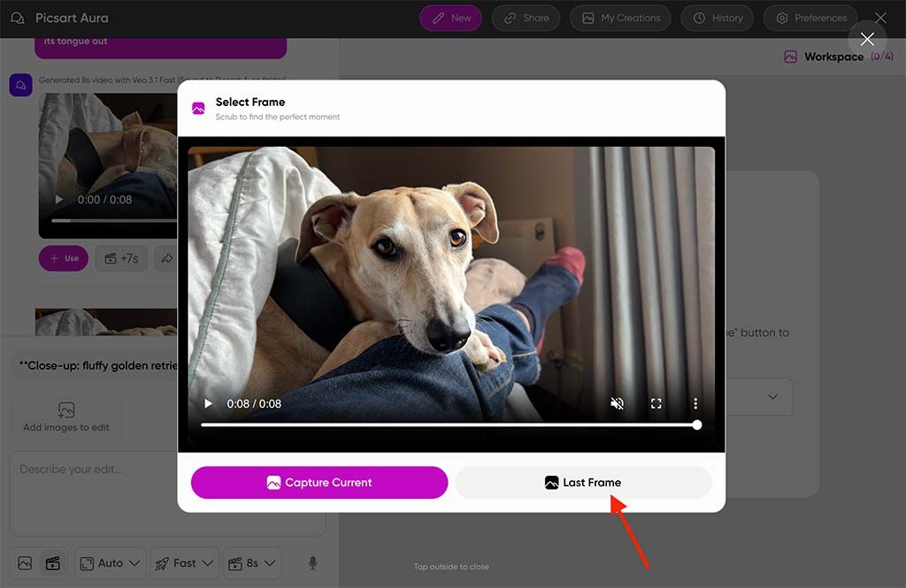Enter fullscreen in the frame preview player

pos(656,402)
